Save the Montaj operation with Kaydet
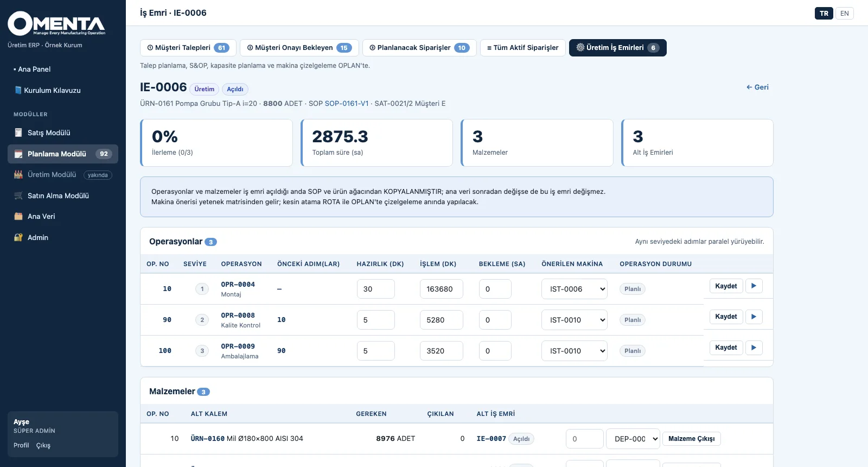The image size is (868, 467). (726, 286)
